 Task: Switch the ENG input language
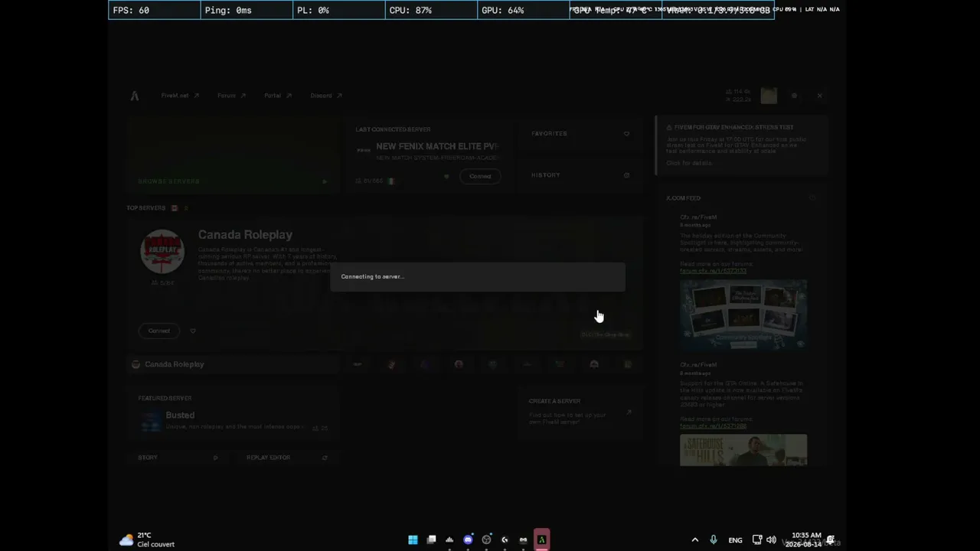click(x=735, y=540)
